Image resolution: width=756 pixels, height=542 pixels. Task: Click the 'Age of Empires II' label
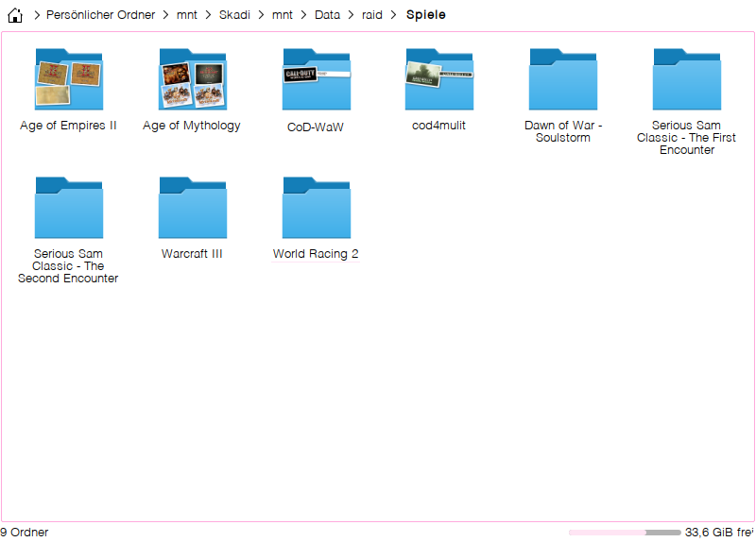click(x=68, y=126)
